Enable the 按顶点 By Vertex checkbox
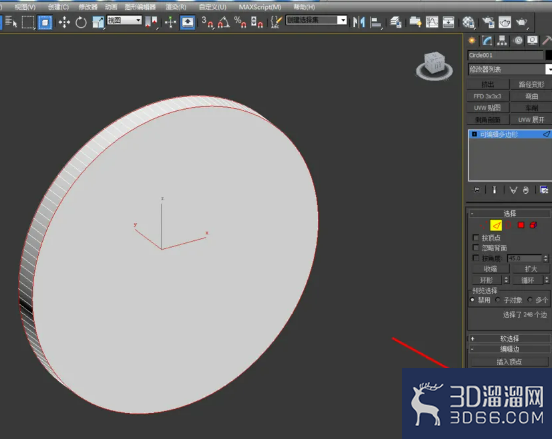Viewport: 552px width, 439px height. coord(476,237)
